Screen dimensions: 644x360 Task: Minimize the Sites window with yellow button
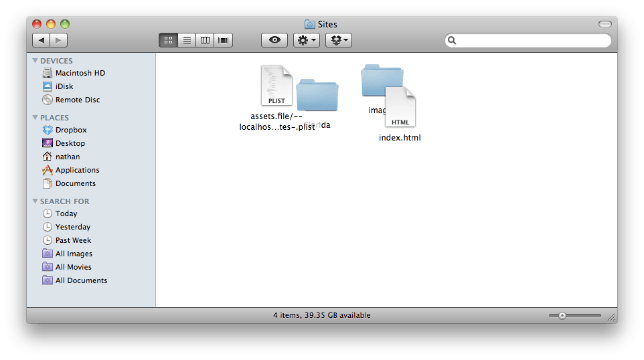(51, 24)
